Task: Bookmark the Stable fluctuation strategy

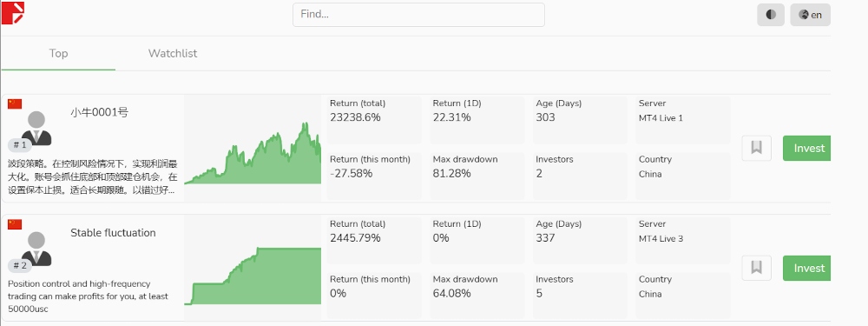Action: (756, 268)
